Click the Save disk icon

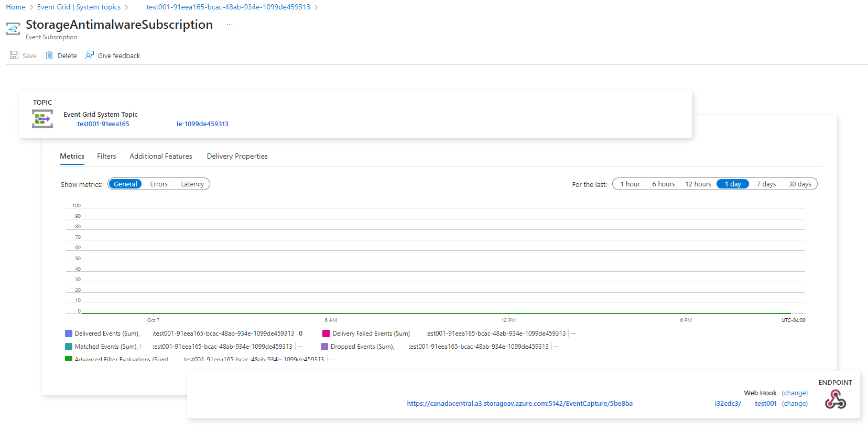coord(14,55)
